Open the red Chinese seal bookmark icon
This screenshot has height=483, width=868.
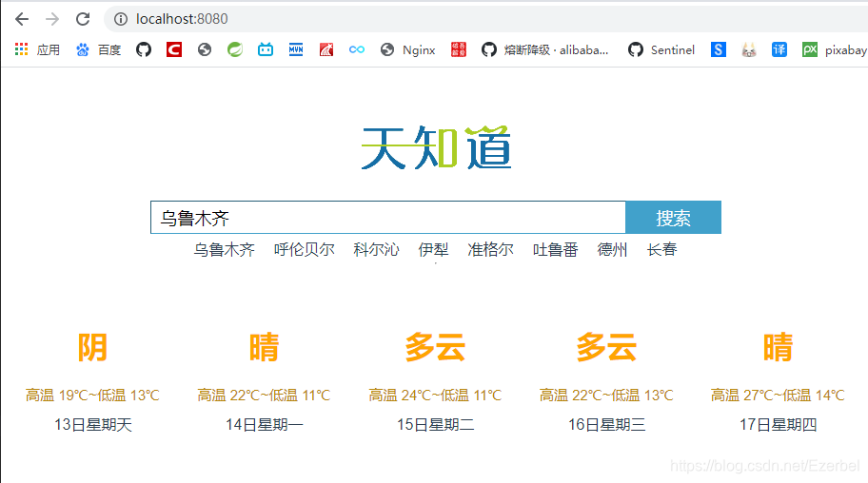click(x=459, y=49)
